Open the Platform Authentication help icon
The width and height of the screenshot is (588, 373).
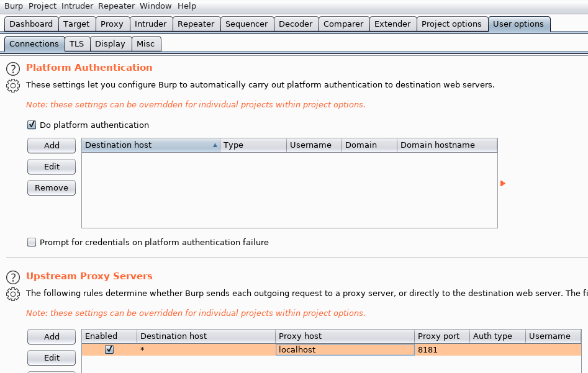tap(13, 68)
